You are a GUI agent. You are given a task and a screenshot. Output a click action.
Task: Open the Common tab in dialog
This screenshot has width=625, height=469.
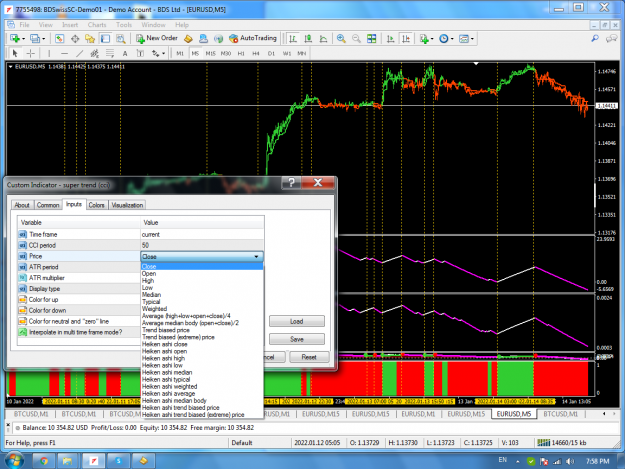48,205
